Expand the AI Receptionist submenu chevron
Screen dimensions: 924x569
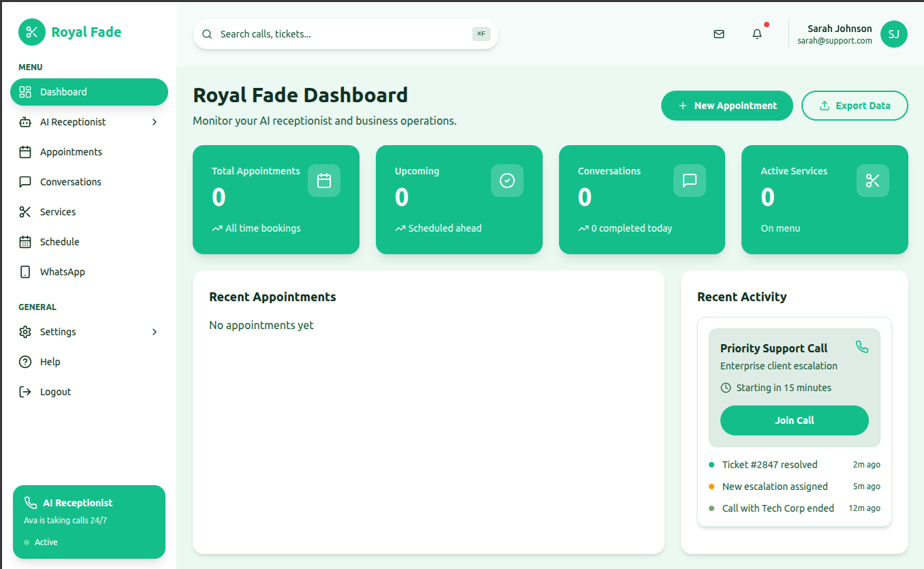[x=155, y=122]
